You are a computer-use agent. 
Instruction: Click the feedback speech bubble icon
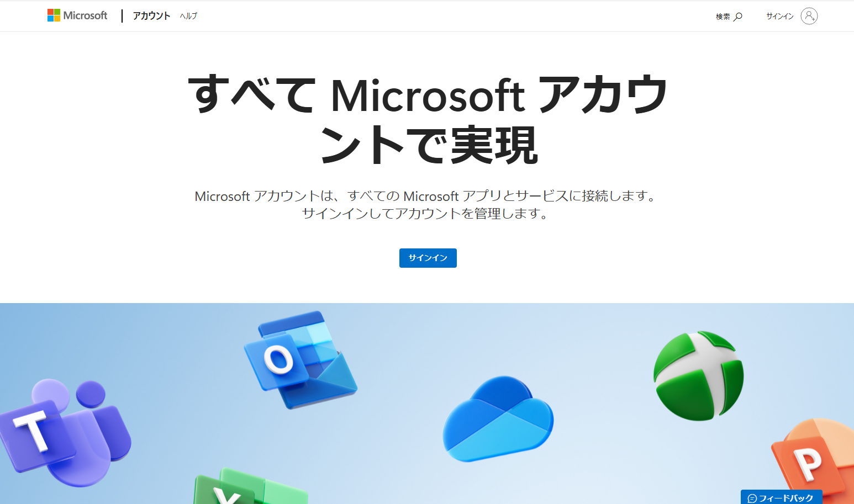coord(752,498)
